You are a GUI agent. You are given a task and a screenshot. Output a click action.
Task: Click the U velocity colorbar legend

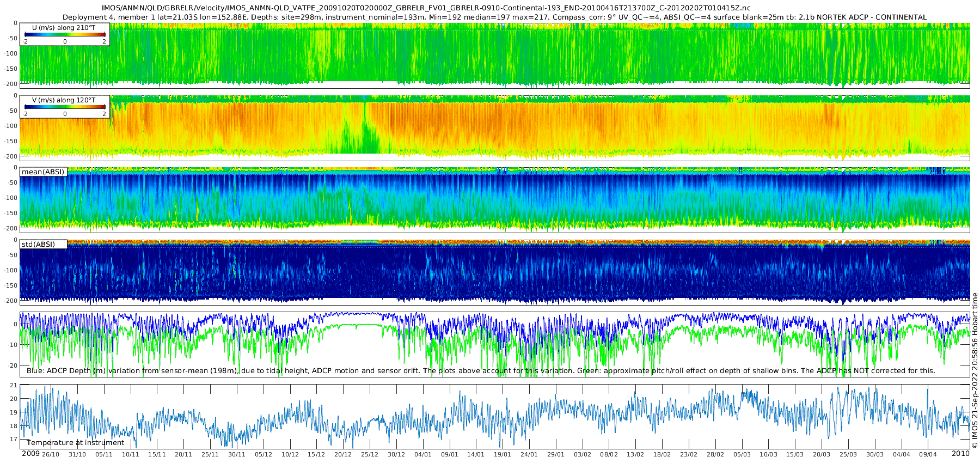[x=65, y=34]
